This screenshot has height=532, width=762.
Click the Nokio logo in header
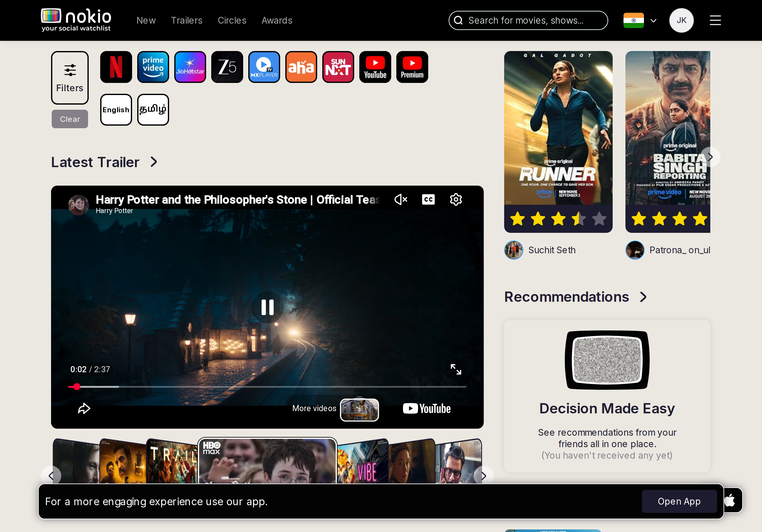(76, 20)
